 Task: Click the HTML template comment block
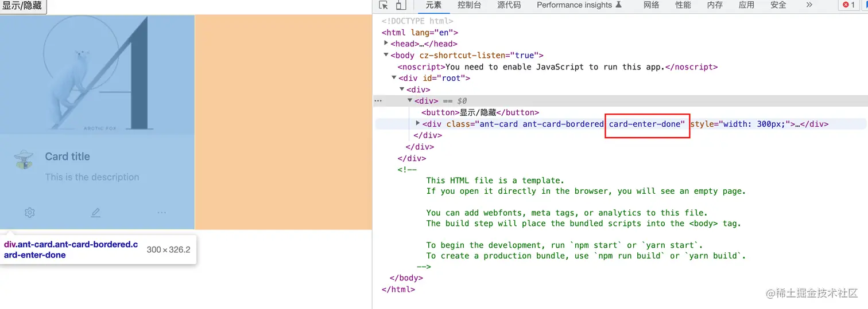pyautogui.click(x=572, y=218)
